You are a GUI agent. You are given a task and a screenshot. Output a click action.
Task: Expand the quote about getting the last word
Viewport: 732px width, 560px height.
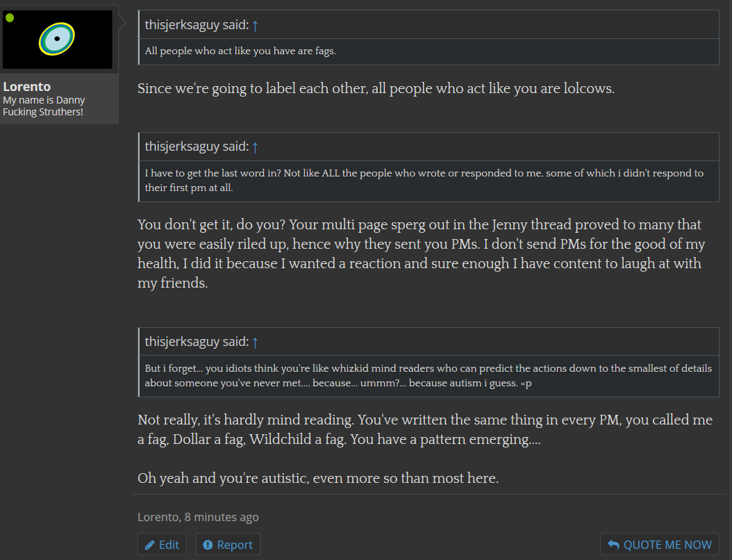point(429,181)
